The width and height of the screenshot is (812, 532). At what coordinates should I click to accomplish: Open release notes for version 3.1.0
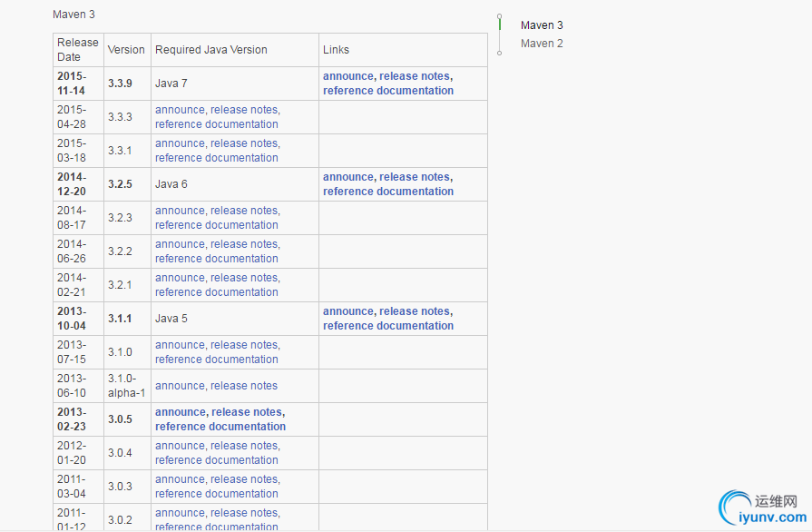point(244,345)
